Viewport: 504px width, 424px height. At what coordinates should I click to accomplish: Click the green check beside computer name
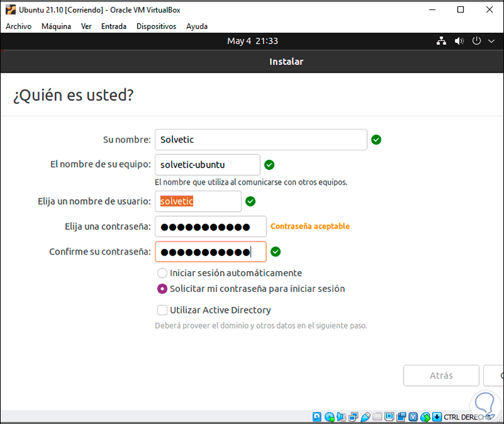click(x=269, y=165)
